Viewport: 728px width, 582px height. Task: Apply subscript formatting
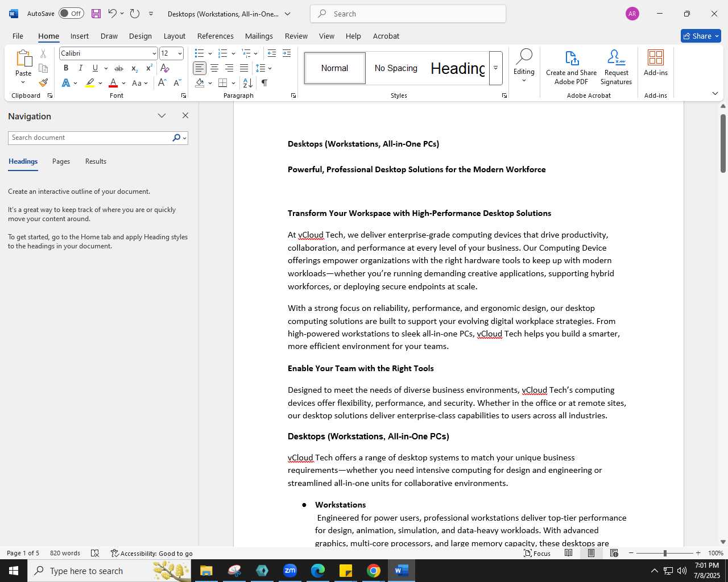[x=134, y=68]
